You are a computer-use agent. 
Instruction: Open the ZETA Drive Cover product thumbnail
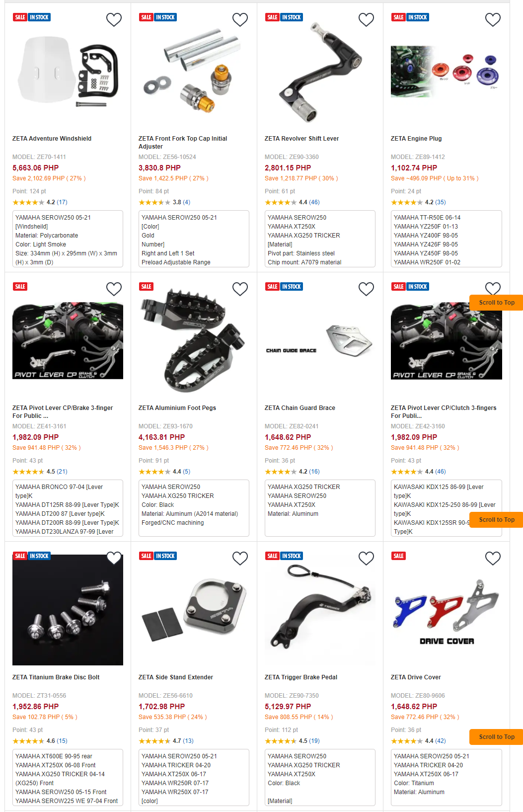[x=447, y=610]
